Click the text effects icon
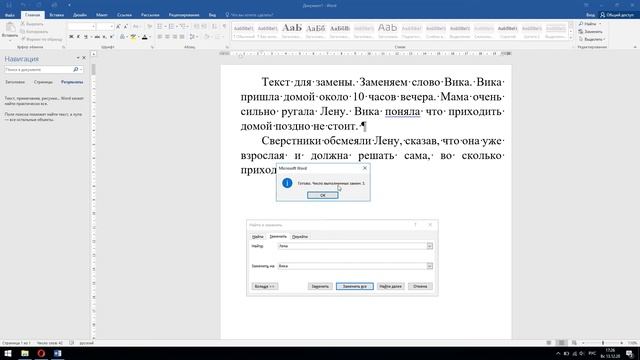The image size is (640, 360). tap(122, 37)
